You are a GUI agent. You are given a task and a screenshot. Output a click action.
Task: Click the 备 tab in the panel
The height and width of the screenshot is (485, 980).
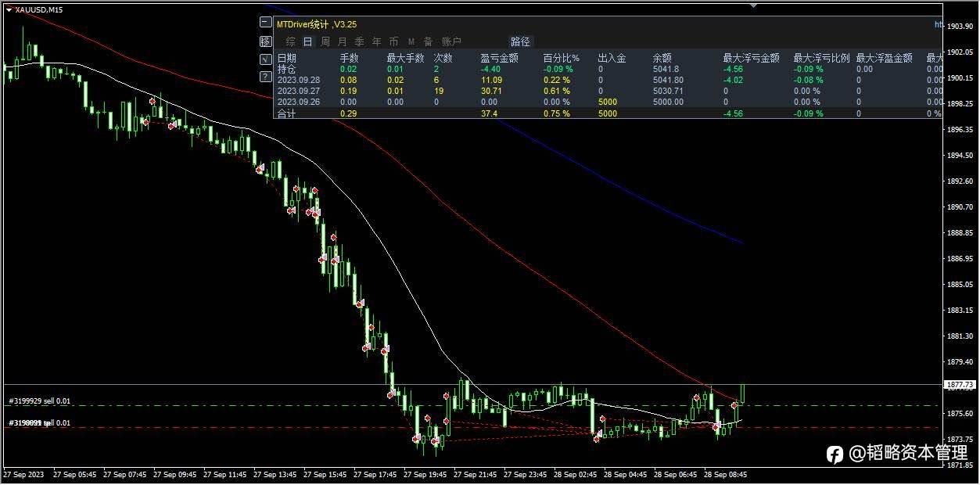pos(428,41)
